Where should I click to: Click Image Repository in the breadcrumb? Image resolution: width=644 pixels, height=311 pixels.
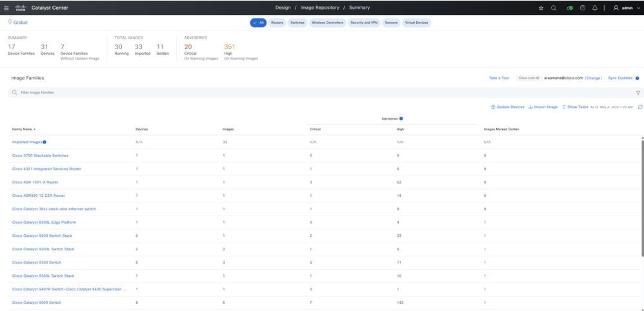(x=319, y=8)
